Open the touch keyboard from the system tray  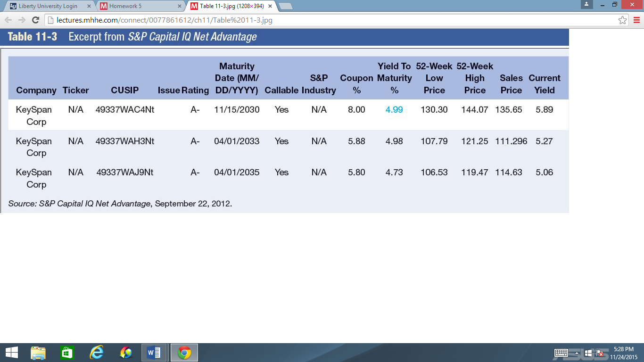click(x=561, y=353)
